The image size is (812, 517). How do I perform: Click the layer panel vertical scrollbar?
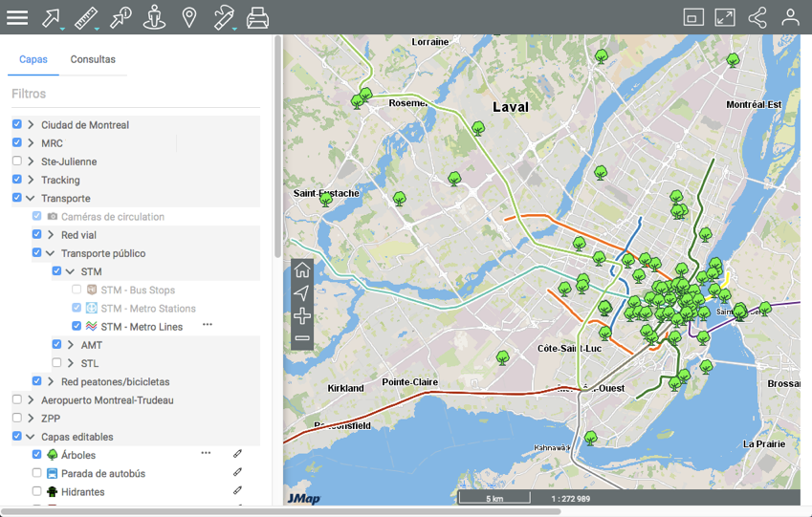point(278,146)
